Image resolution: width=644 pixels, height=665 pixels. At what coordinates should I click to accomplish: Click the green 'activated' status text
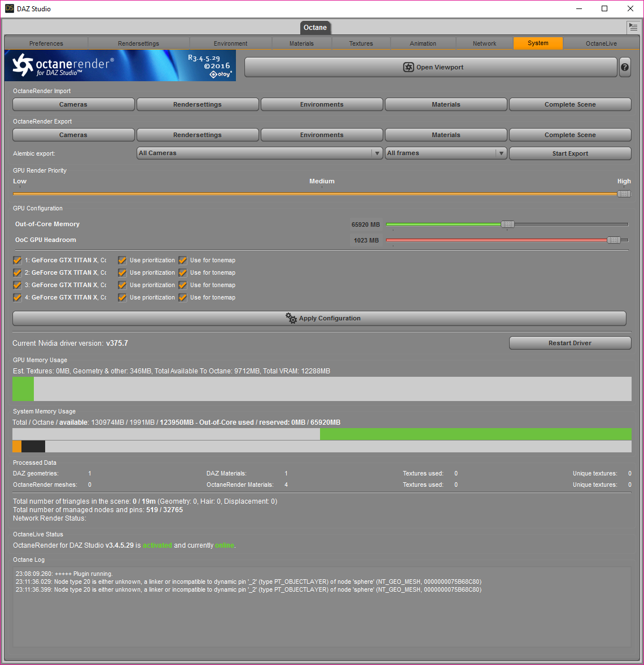pyautogui.click(x=157, y=545)
